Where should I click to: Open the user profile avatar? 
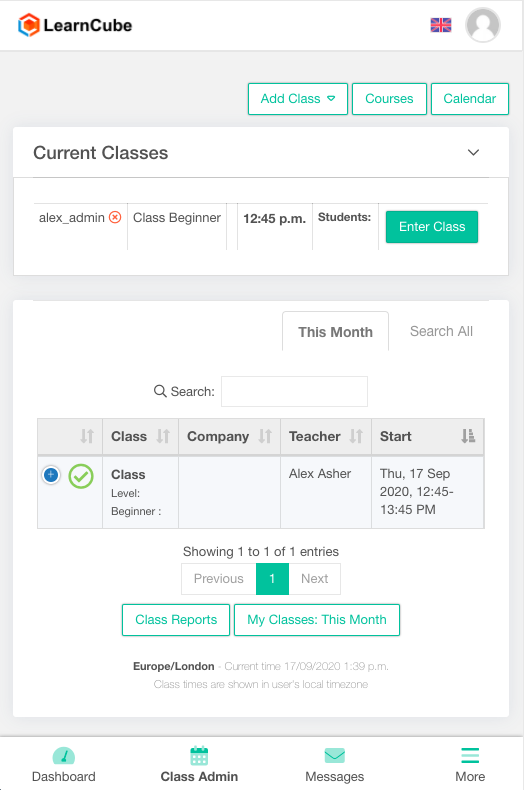pyautogui.click(x=483, y=25)
